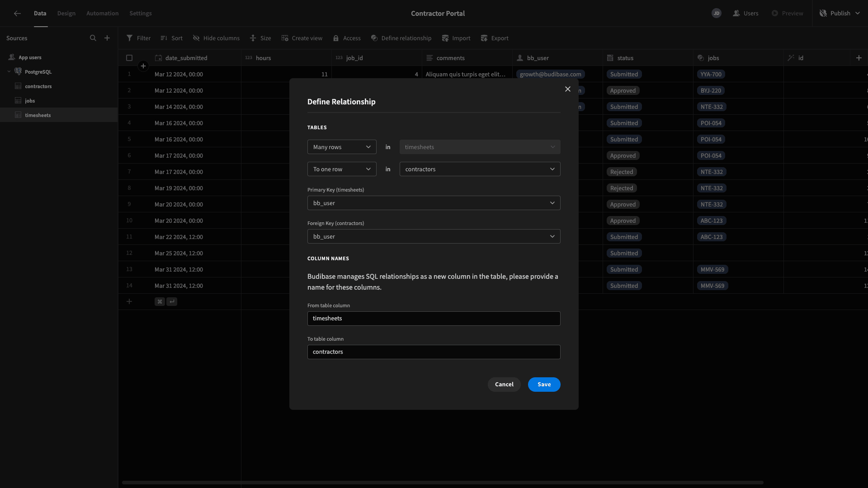This screenshot has height=488, width=868.
Task: Open the contractors table dropdown
Action: click(480, 169)
